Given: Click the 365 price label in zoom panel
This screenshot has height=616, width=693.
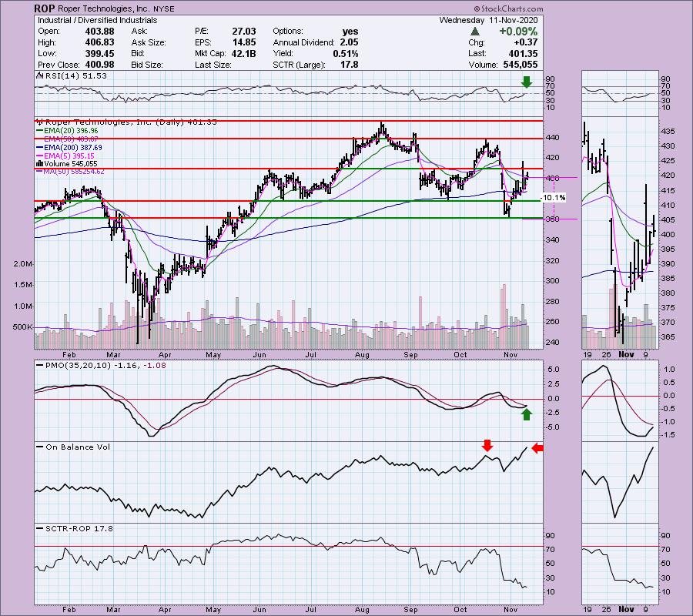Looking at the screenshot, I should pyautogui.click(x=668, y=337).
